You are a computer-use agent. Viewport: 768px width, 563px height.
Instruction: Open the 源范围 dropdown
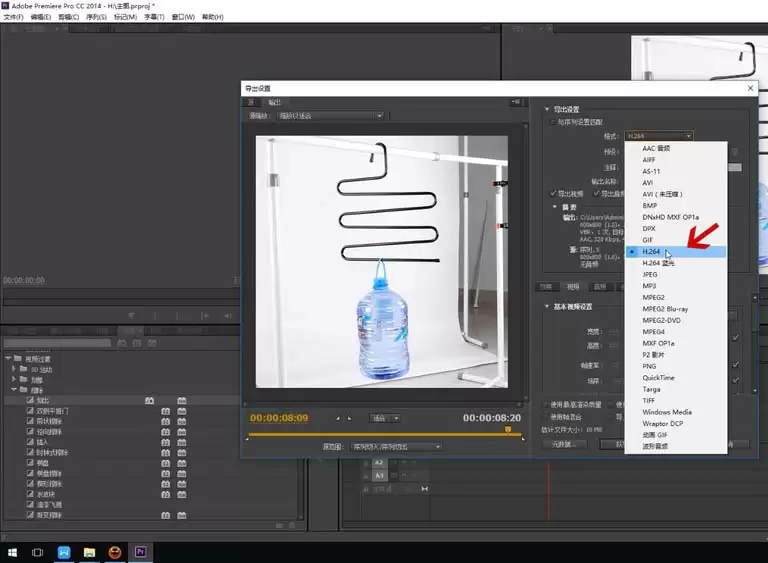click(394, 447)
